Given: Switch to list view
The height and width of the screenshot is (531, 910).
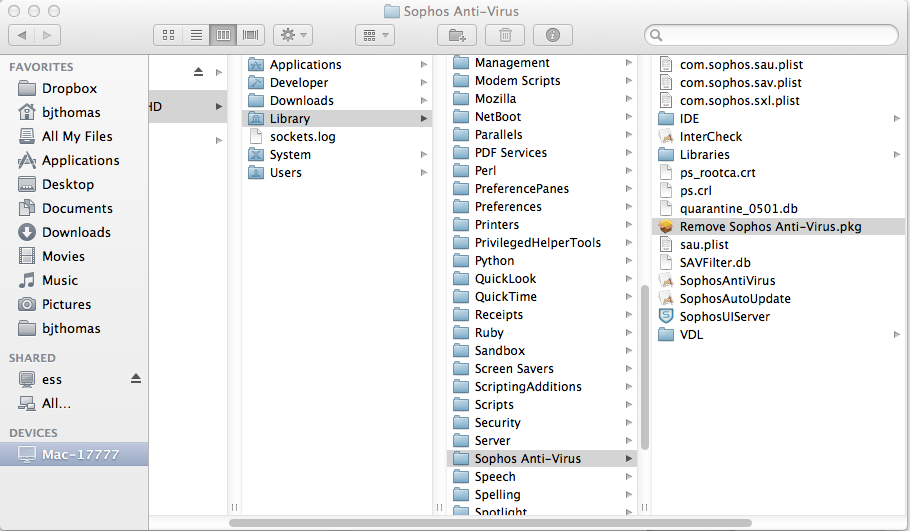Looking at the screenshot, I should [196, 35].
